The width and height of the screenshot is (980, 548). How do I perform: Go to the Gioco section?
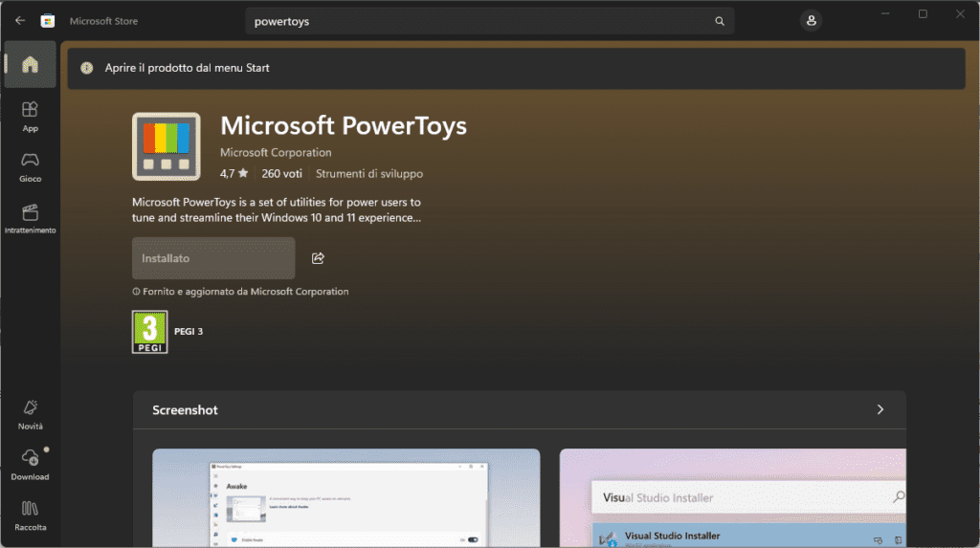[x=30, y=166]
